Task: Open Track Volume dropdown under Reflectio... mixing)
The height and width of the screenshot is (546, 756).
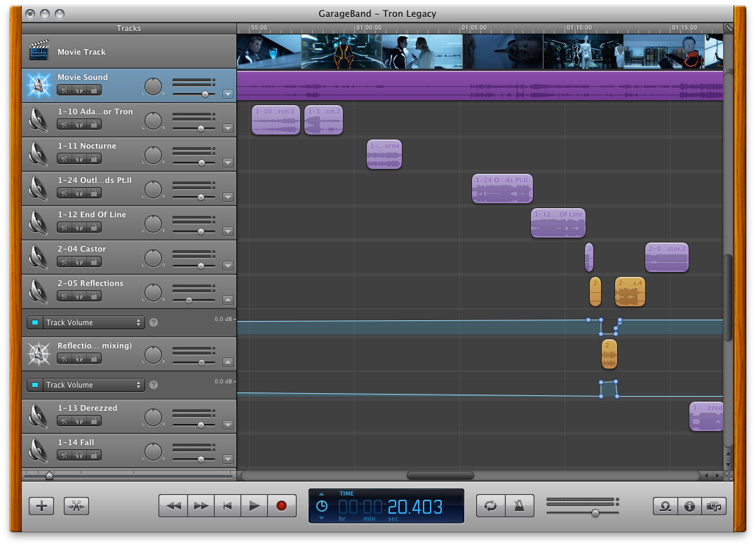Action: click(93, 385)
